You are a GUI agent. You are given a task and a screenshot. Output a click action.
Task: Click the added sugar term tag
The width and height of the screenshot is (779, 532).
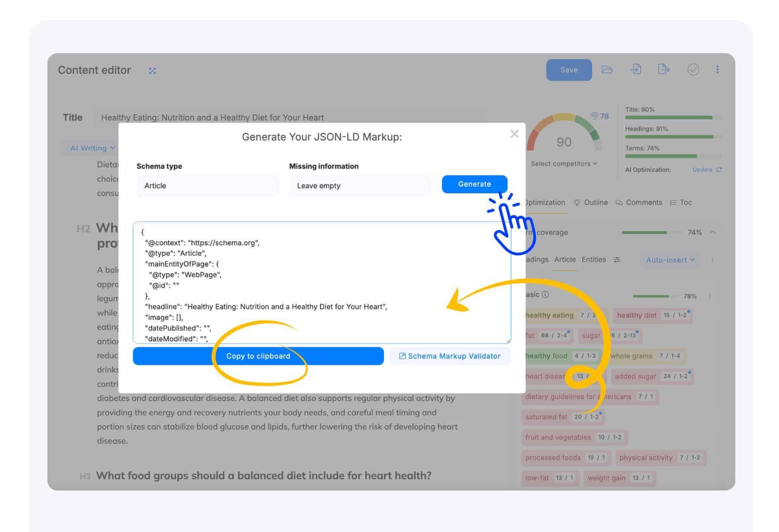point(652,376)
